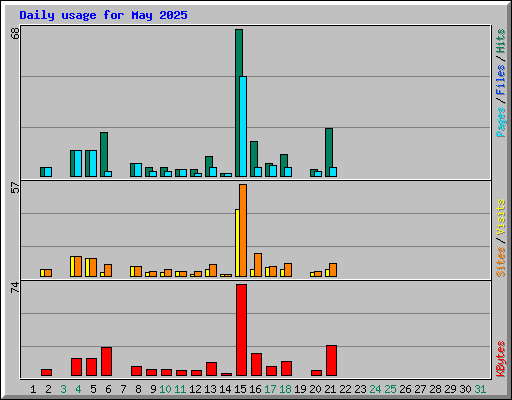Click the cyan bar for day 4
This screenshot has height=400, width=512.
pyautogui.click(x=78, y=163)
